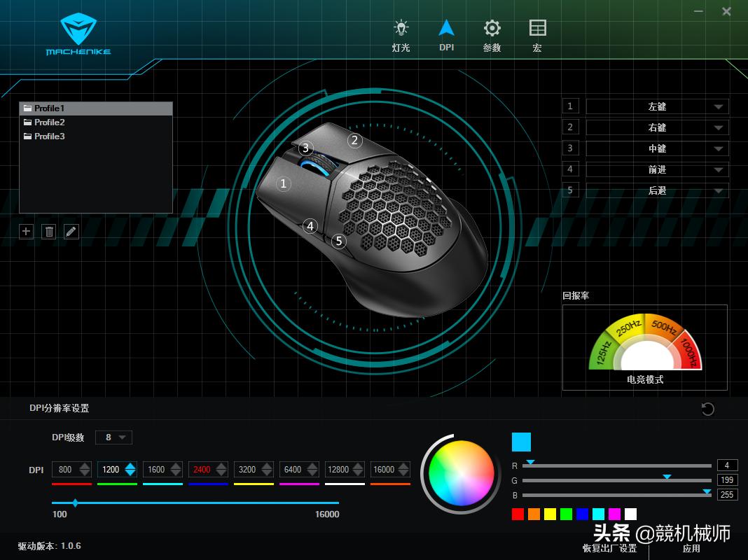
Task: Select the 125Hz polling rate segment
Action: (x=602, y=353)
